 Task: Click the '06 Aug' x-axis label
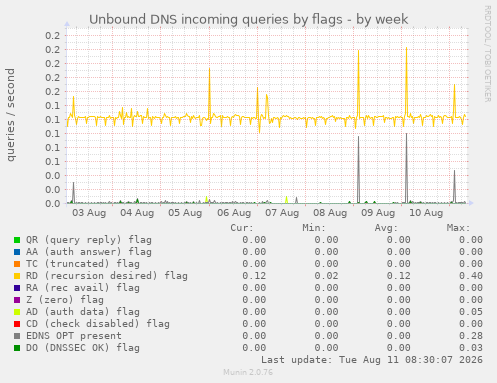(x=234, y=213)
